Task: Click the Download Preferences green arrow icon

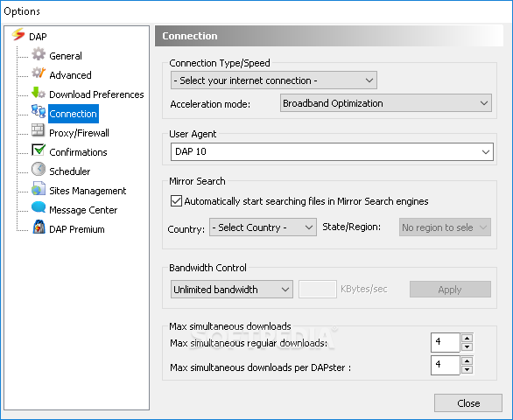Action: point(39,93)
